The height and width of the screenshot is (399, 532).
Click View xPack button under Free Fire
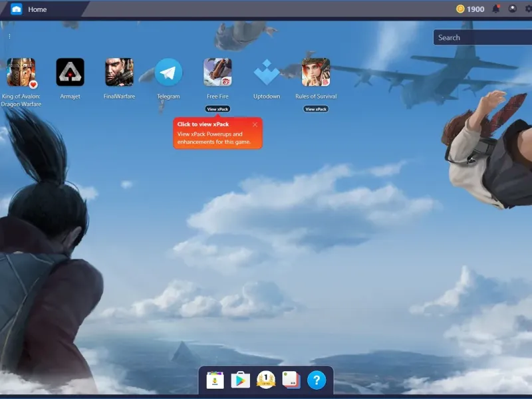coord(217,109)
